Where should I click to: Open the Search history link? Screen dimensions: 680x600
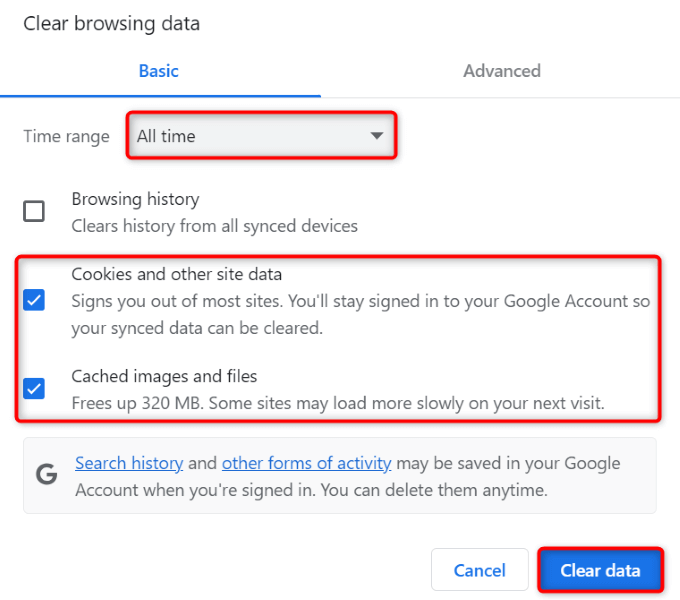click(129, 463)
